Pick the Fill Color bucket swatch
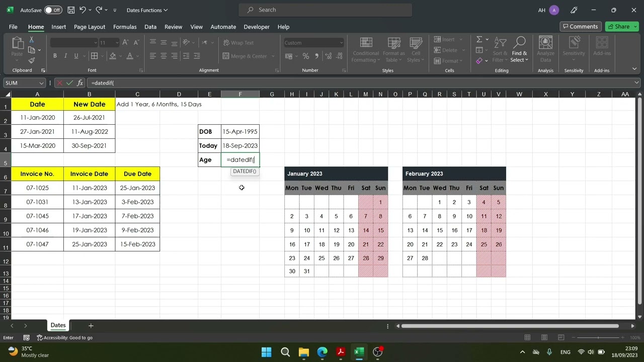644x362 pixels. point(113,56)
